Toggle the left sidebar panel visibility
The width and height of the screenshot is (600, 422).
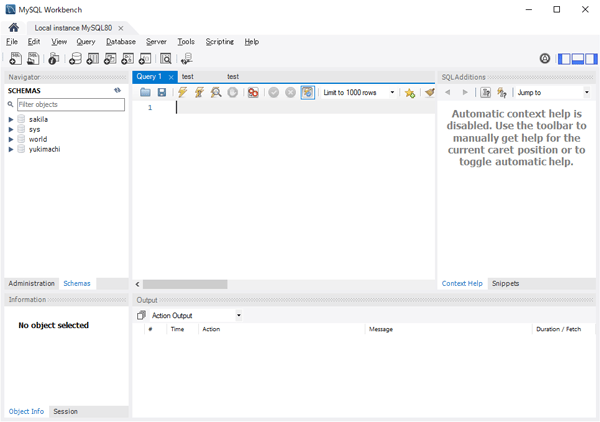pyautogui.click(x=565, y=59)
